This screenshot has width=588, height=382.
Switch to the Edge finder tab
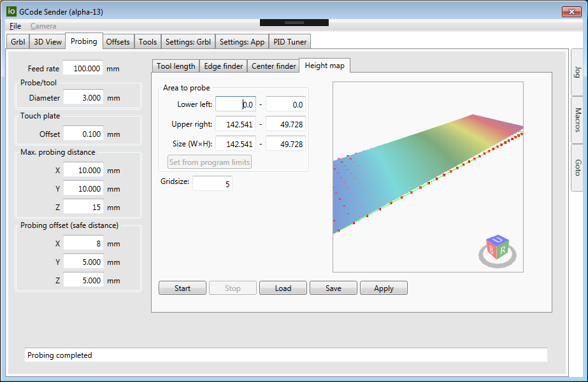pos(224,66)
